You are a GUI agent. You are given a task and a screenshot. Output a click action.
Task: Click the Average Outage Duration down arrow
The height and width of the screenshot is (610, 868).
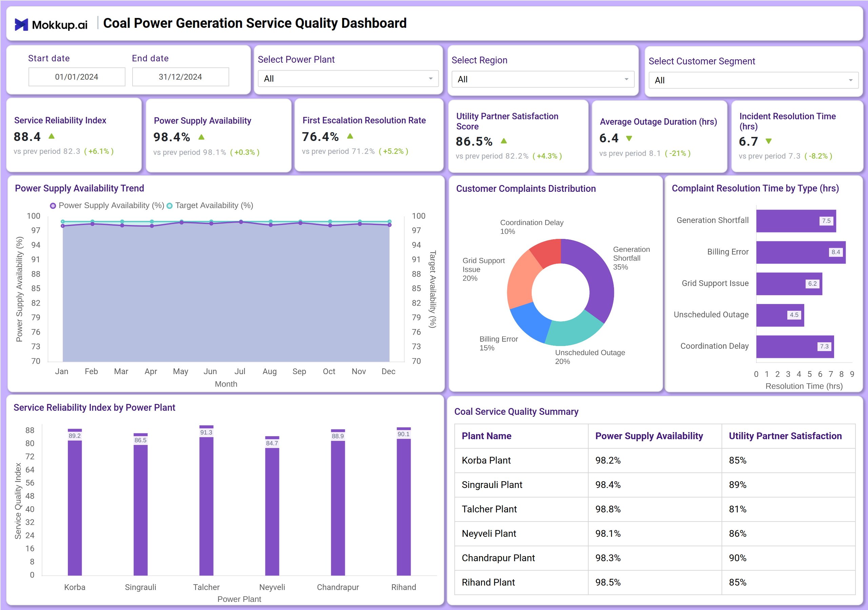click(x=629, y=138)
